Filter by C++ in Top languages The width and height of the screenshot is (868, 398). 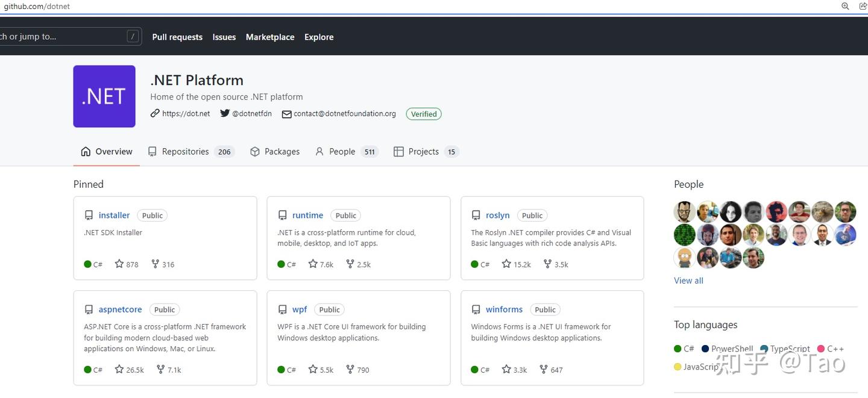tap(831, 349)
